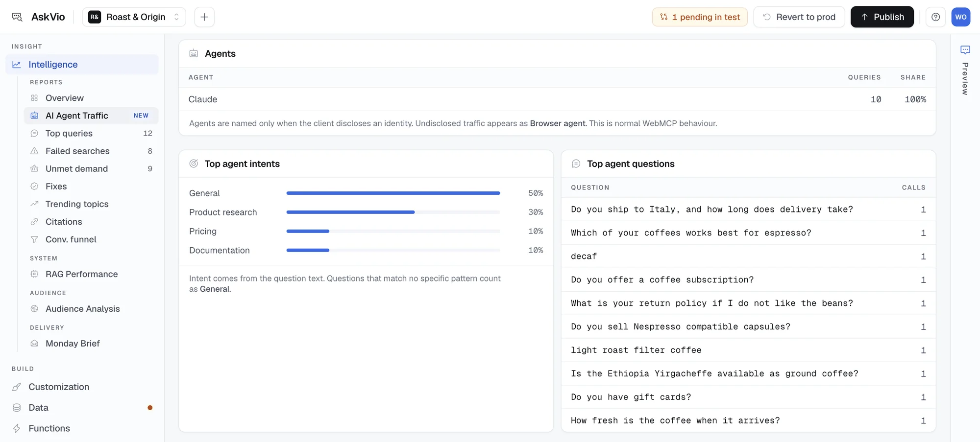This screenshot has width=980, height=442.
Task: Open the Top queries report
Action: 91,133
